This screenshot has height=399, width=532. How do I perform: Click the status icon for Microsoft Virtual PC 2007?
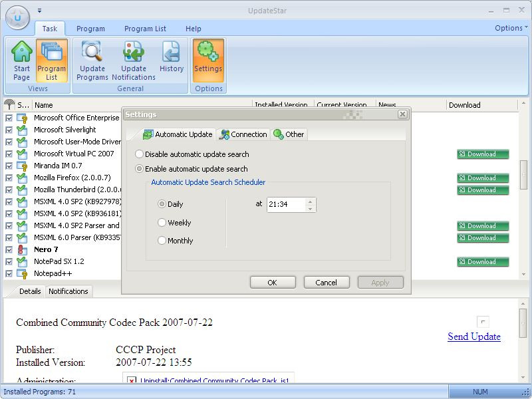[x=22, y=154]
